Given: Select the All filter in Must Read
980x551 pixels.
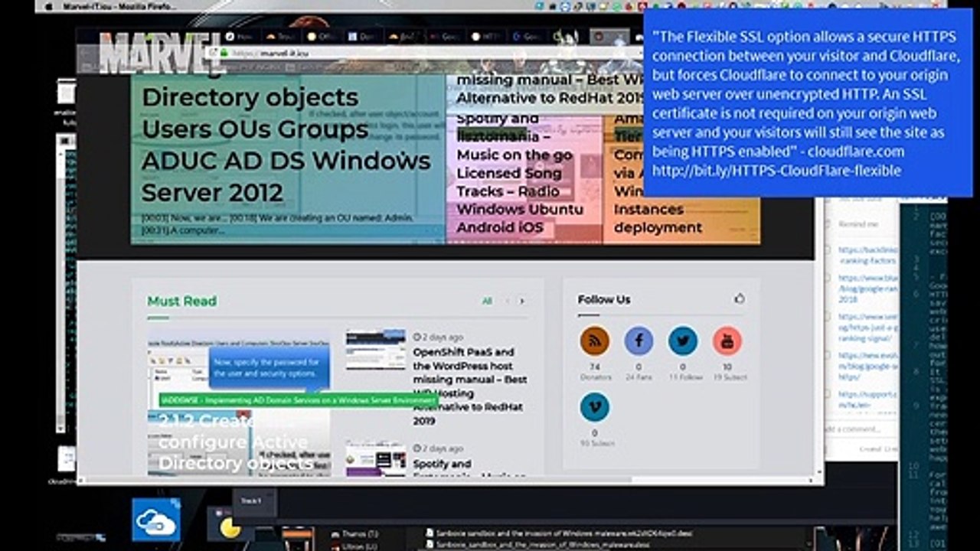Looking at the screenshot, I should 487,302.
